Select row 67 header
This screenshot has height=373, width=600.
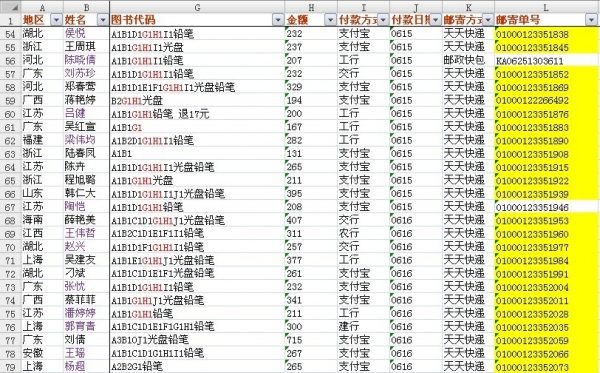[x=10, y=207]
